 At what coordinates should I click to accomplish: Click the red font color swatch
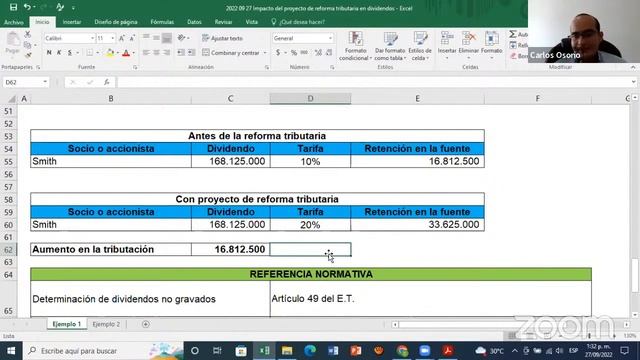[126, 53]
